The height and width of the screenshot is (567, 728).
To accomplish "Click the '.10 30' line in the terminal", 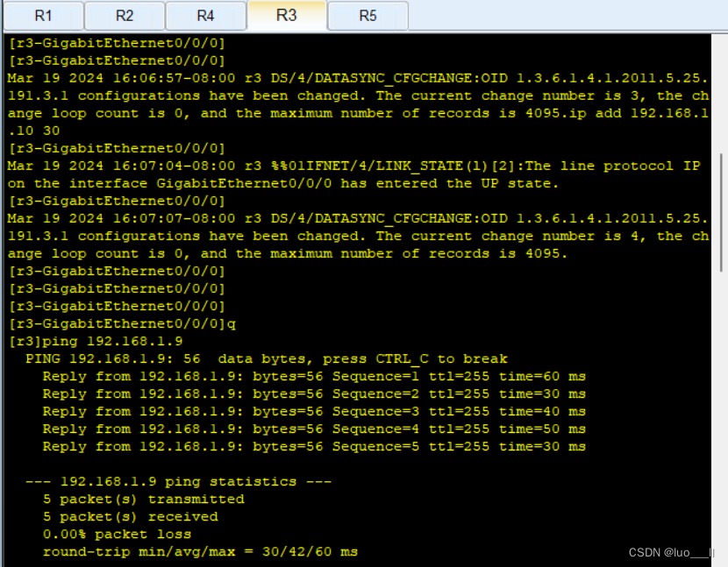I will (x=34, y=131).
